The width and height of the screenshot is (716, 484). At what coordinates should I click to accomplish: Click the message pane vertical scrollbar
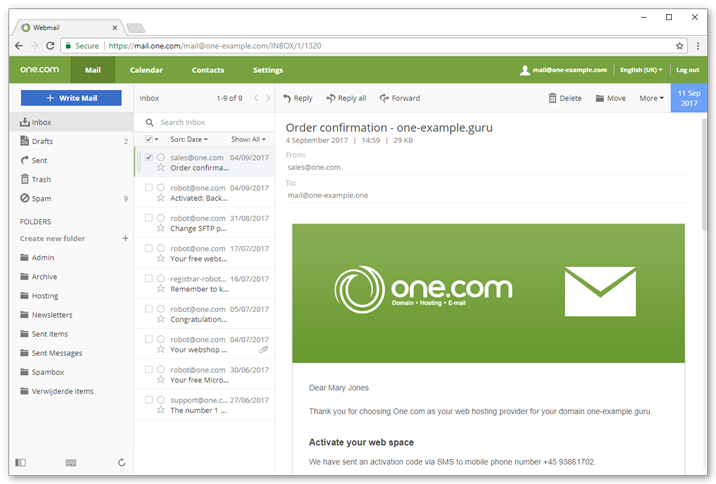tap(704, 174)
